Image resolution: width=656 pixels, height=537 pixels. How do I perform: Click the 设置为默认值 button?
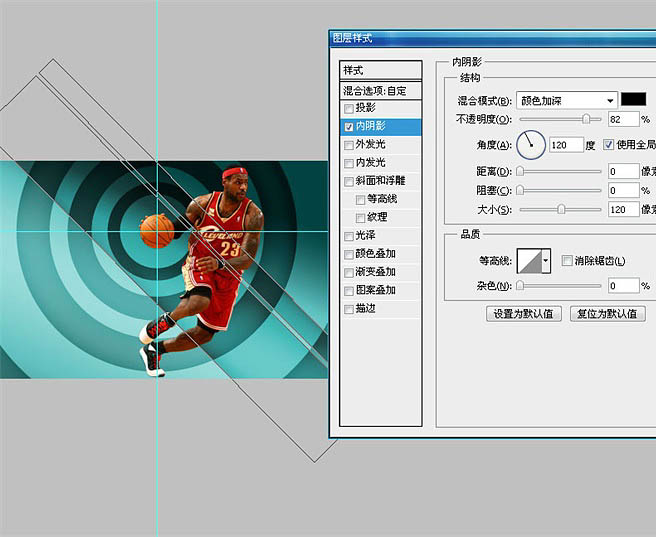[x=523, y=314]
